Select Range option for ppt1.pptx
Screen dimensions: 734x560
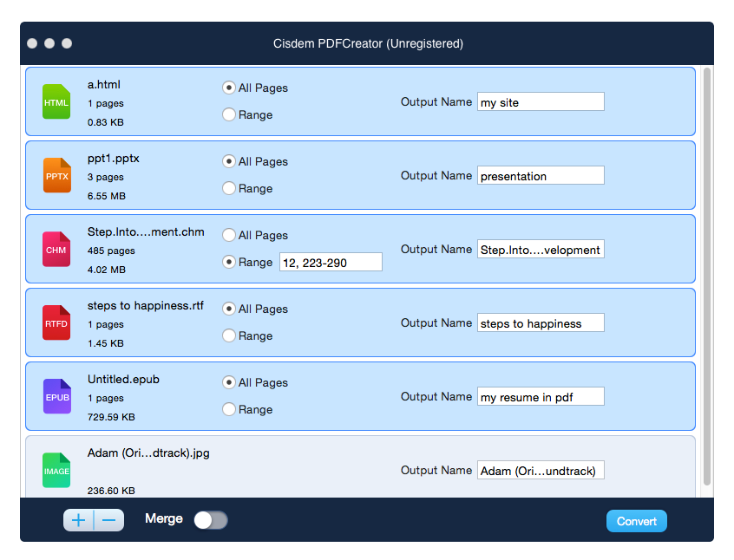click(228, 188)
